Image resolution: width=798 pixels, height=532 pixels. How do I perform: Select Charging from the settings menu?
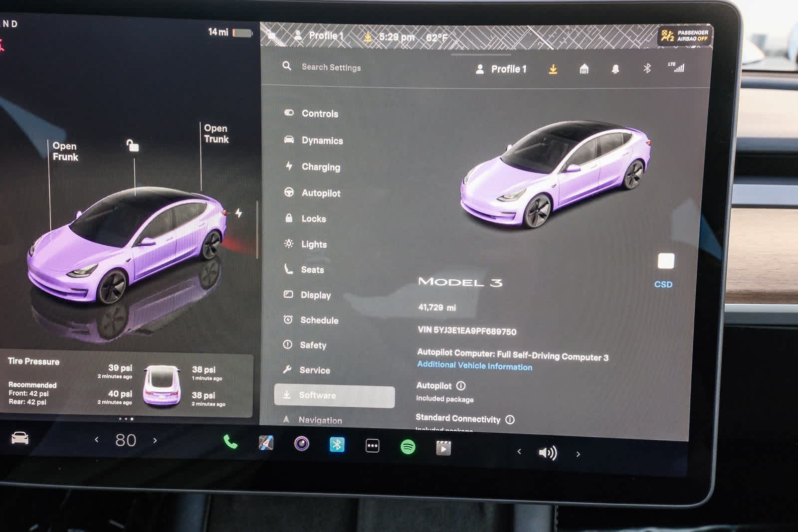(x=320, y=167)
